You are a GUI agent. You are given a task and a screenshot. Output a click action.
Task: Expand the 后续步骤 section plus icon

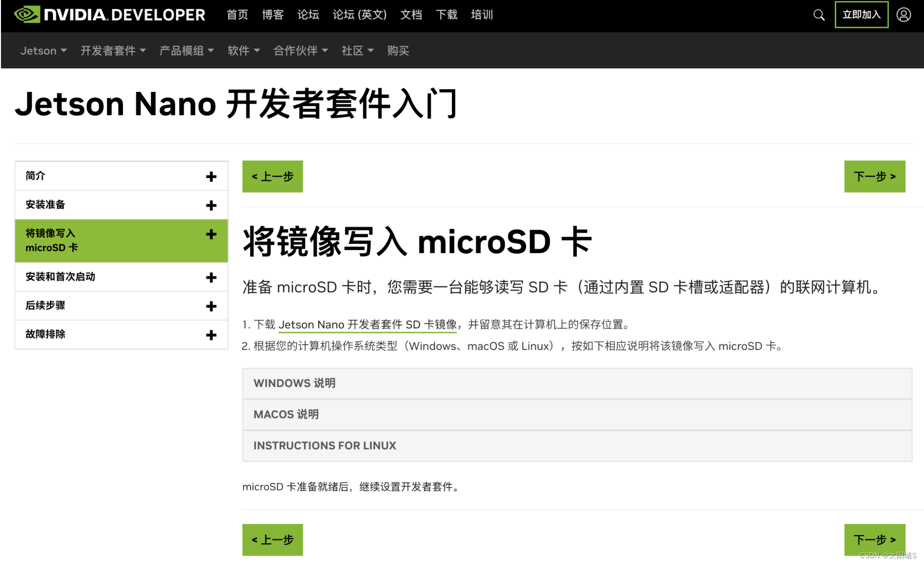tap(211, 306)
